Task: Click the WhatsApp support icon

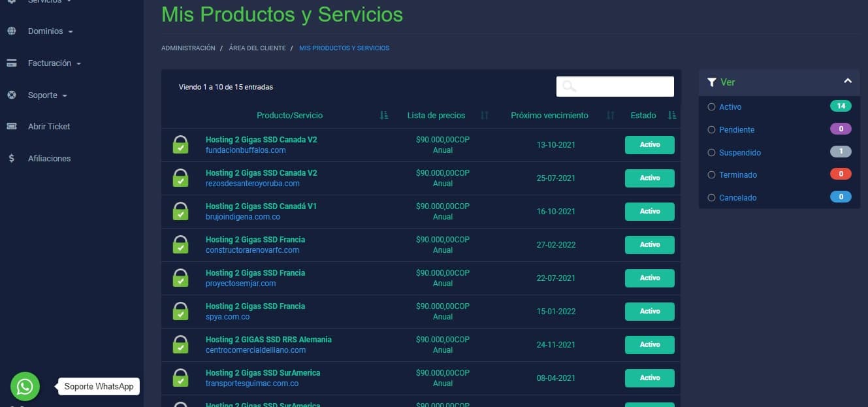Action: (25, 386)
